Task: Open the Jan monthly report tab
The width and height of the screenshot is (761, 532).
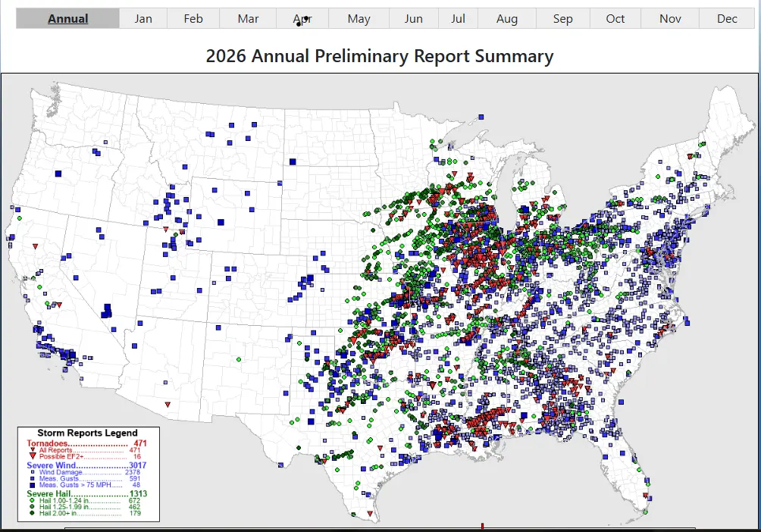Action: [x=143, y=18]
